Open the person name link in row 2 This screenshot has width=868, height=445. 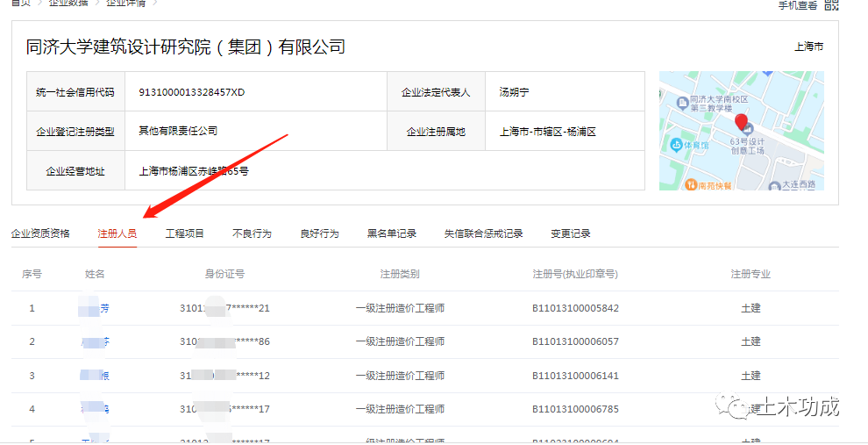point(94,342)
